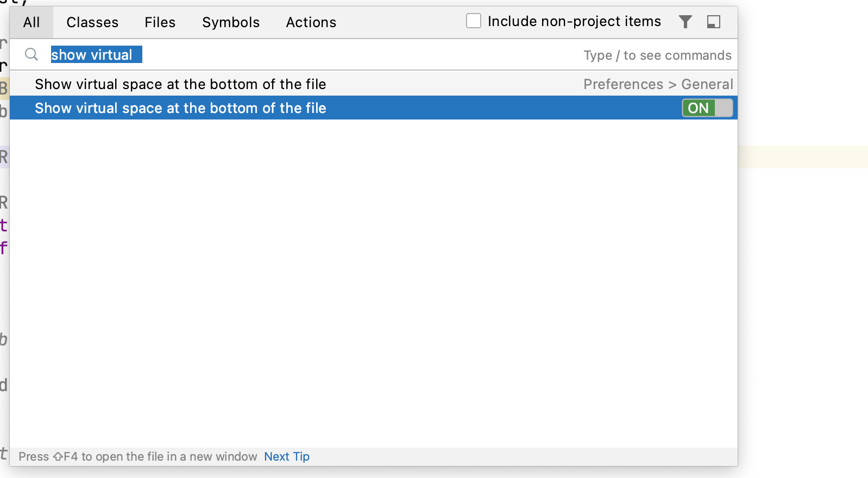
Task: Toggle off Show virtual space setting
Action: pos(706,108)
